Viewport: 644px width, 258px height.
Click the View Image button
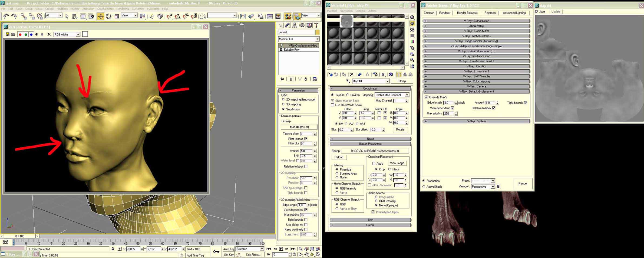click(x=397, y=163)
